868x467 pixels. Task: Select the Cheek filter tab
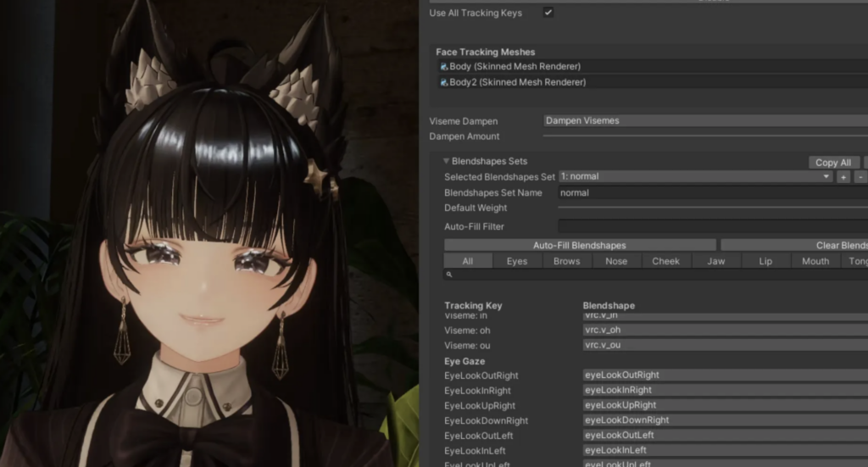tap(666, 261)
